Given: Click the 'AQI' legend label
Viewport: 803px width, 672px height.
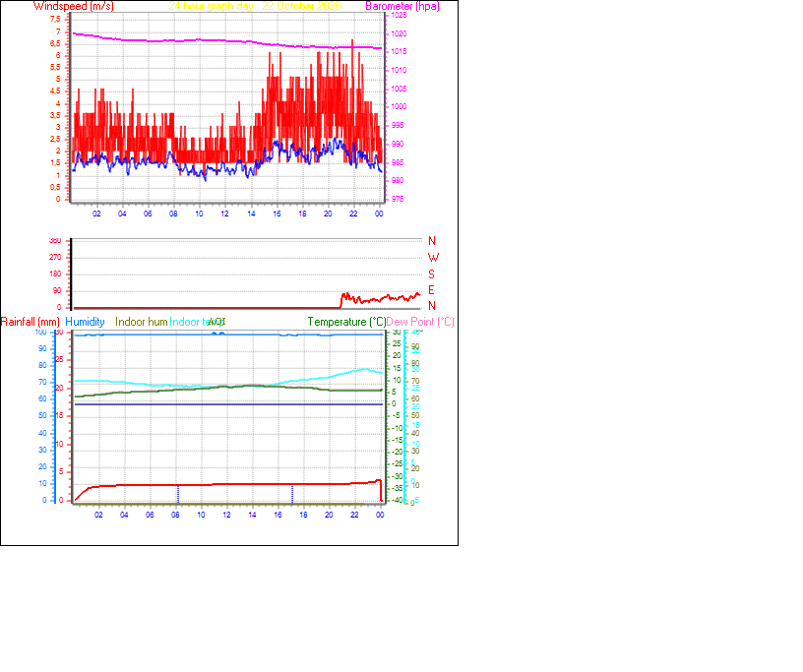Looking at the screenshot, I should pyautogui.click(x=217, y=322).
